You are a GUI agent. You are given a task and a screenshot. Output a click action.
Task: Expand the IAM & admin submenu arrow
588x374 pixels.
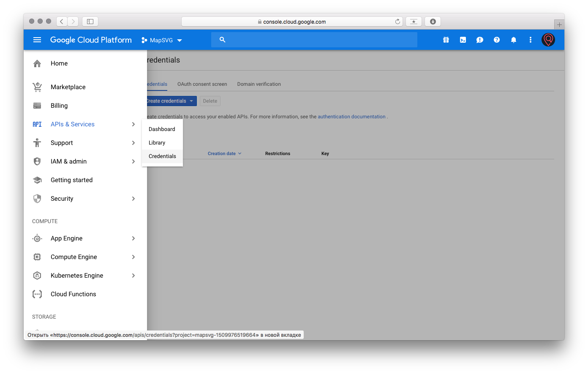[x=133, y=161]
